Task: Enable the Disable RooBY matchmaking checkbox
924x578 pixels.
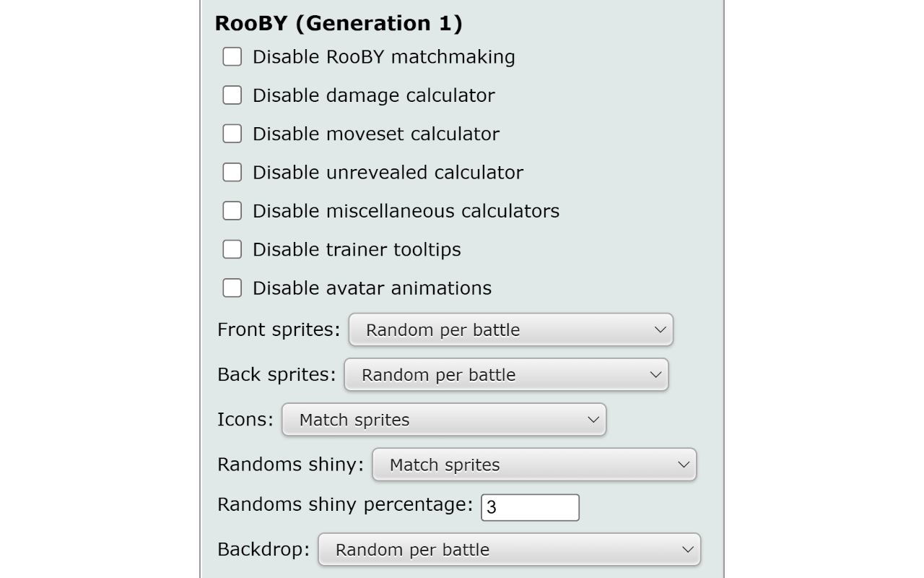Action: [x=232, y=56]
